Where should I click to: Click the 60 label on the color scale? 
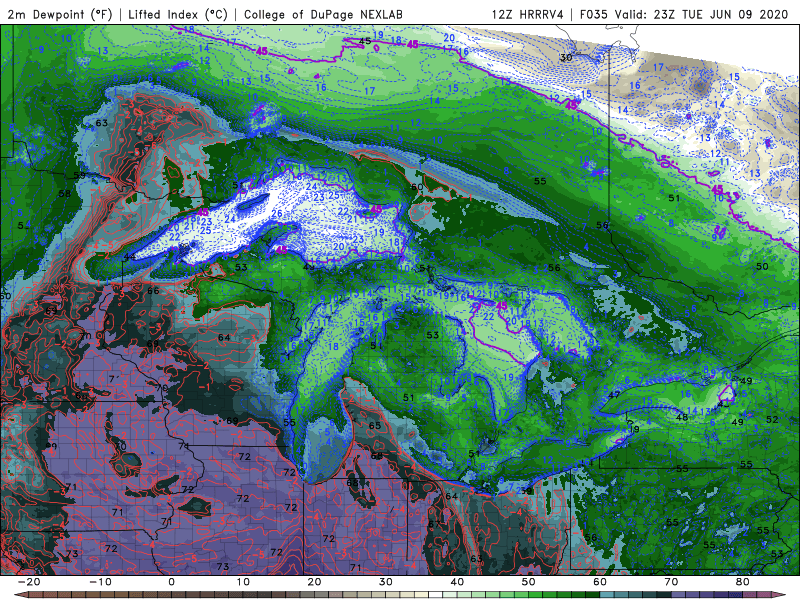click(600, 582)
